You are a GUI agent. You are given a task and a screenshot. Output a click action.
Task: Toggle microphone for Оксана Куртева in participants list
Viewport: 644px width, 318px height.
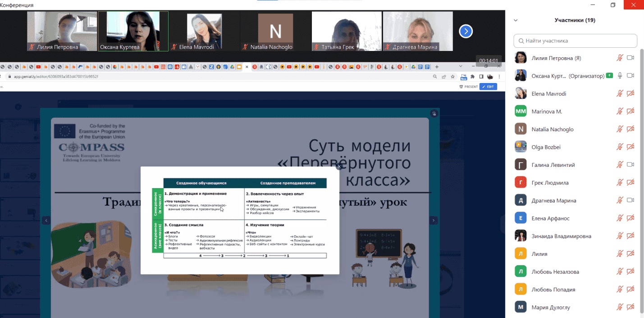tap(620, 76)
